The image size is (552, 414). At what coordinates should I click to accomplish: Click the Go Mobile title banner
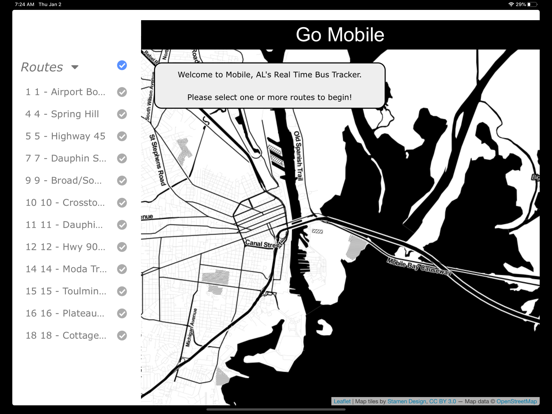(340, 34)
